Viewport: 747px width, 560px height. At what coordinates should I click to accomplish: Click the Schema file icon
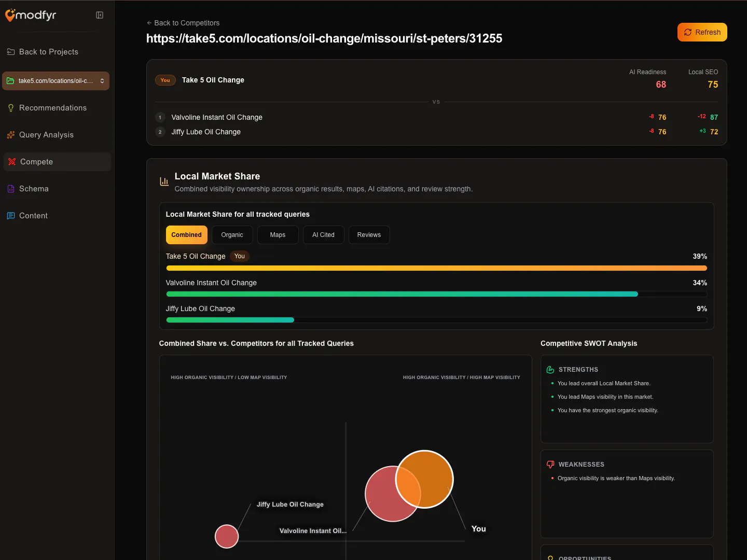[x=11, y=189]
